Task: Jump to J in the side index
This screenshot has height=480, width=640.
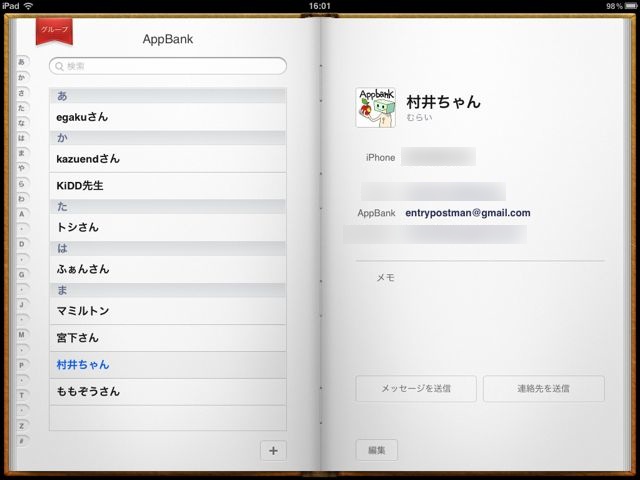Action: coord(22,304)
